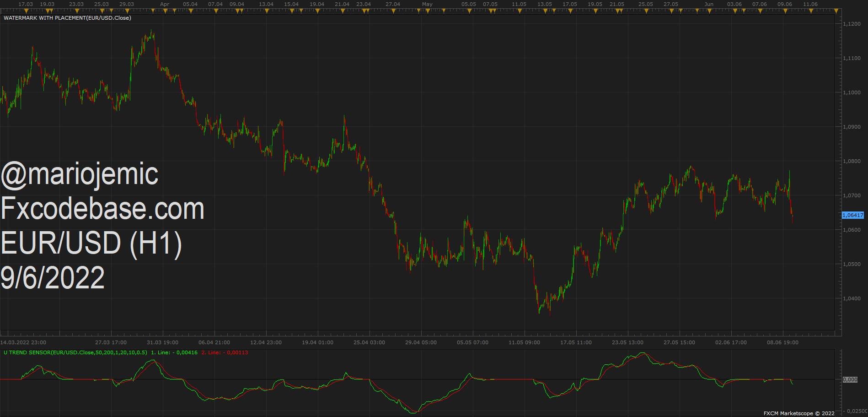The image size is (868, 417).
Task: Click the 'Jun' month label on the top date axis
Action: pos(709,4)
